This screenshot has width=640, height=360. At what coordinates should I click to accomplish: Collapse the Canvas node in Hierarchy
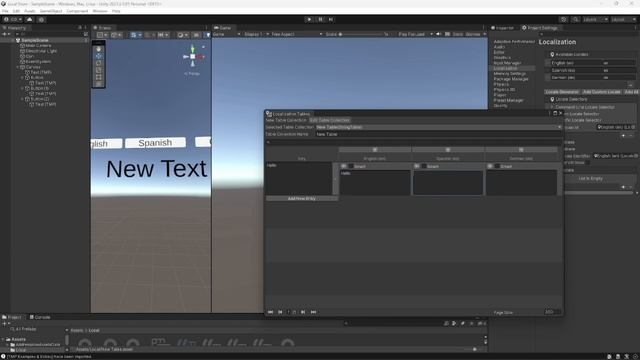[x=18, y=67]
